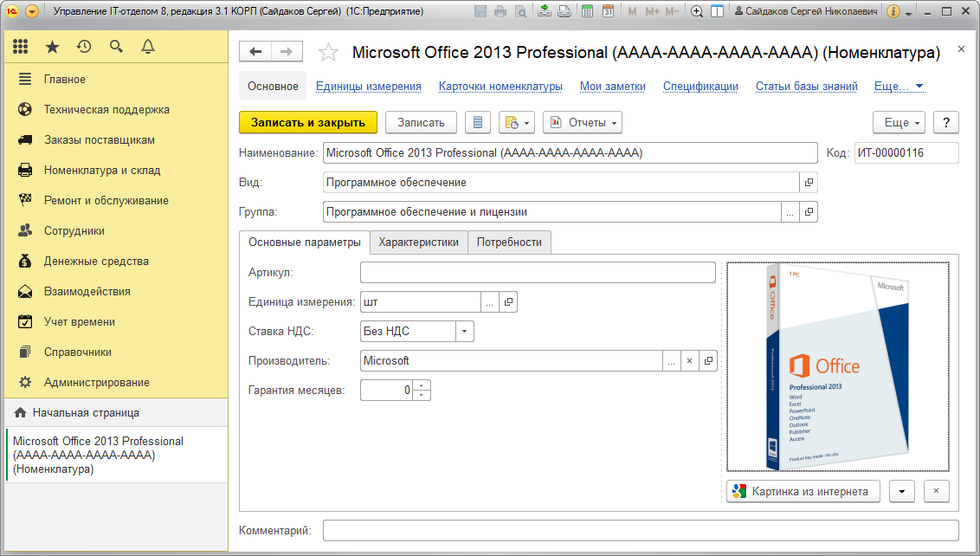Go forward with the right arrow button
980x556 pixels.
tap(287, 52)
